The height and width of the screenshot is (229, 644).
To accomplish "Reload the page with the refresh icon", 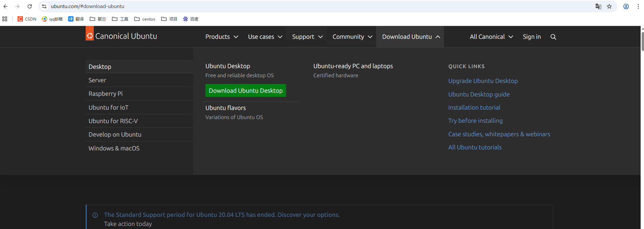I will [30, 6].
